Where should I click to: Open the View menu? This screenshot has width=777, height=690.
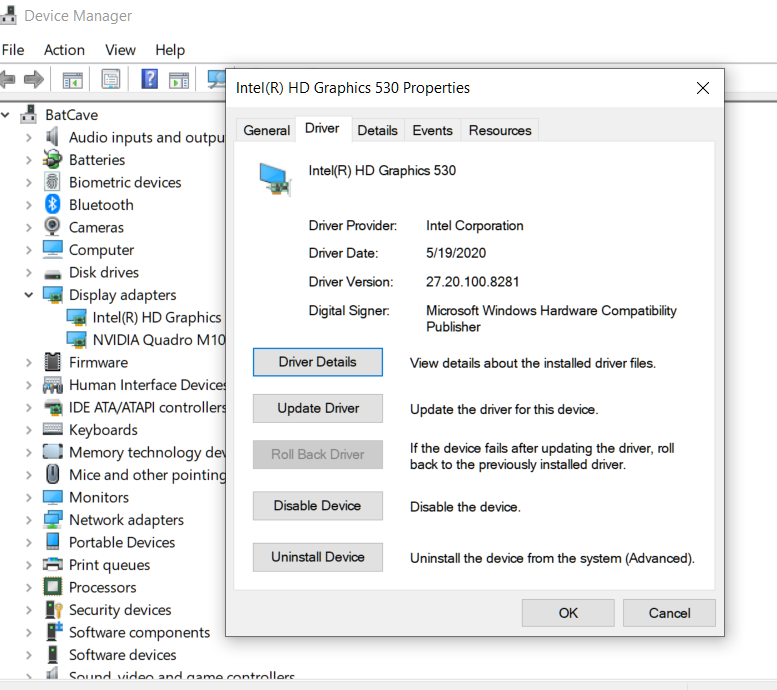120,50
